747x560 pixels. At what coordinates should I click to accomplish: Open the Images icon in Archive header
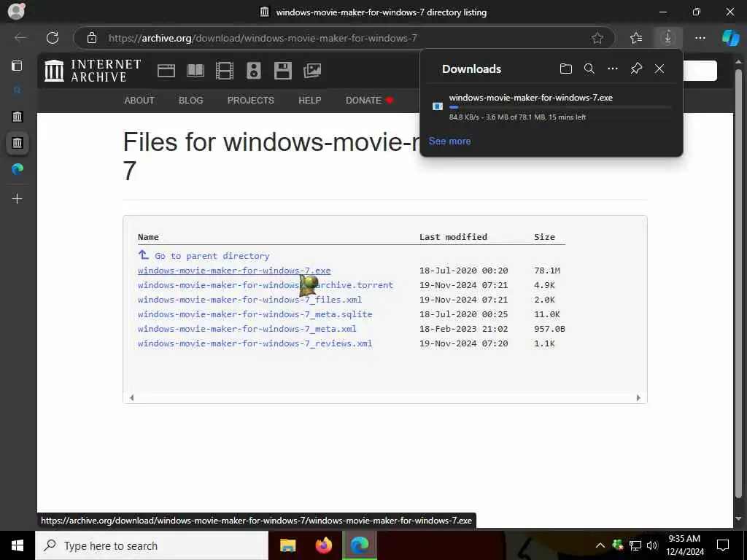[x=312, y=71]
